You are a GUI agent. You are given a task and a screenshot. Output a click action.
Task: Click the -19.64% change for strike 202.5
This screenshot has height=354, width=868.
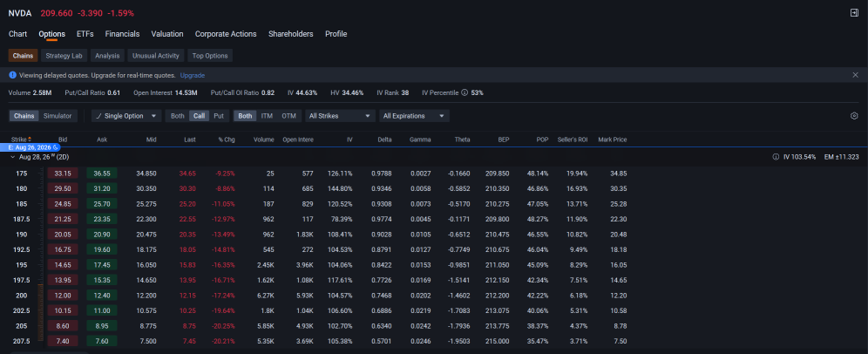pyautogui.click(x=224, y=310)
